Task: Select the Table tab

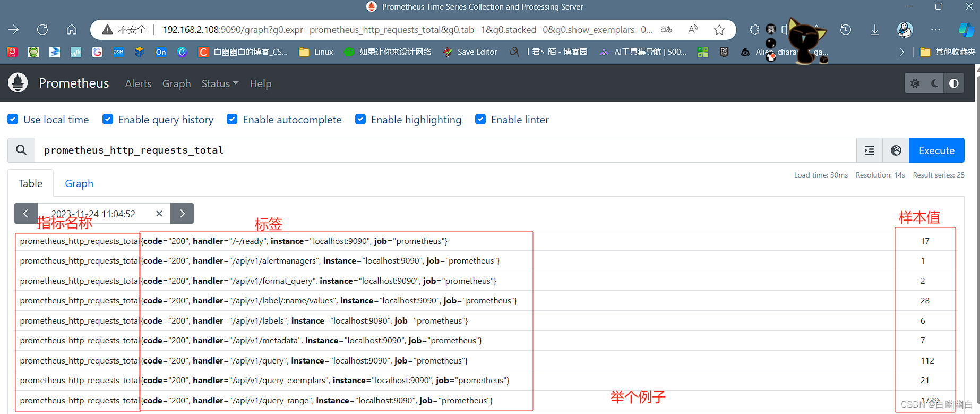Action: click(x=30, y=183)
